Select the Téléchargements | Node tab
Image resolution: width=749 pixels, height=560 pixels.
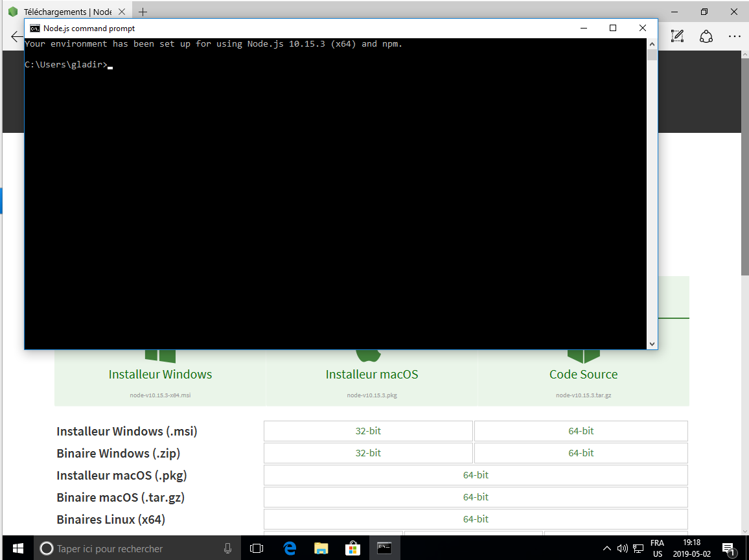pyautogui.click(x=67, y=12)
